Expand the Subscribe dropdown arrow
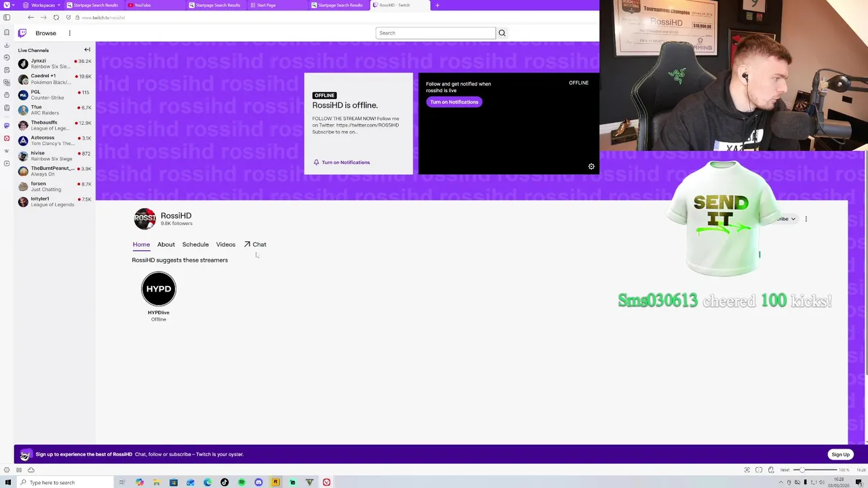The height and width of the screenshot is (488, 868). tap(793, 219)
